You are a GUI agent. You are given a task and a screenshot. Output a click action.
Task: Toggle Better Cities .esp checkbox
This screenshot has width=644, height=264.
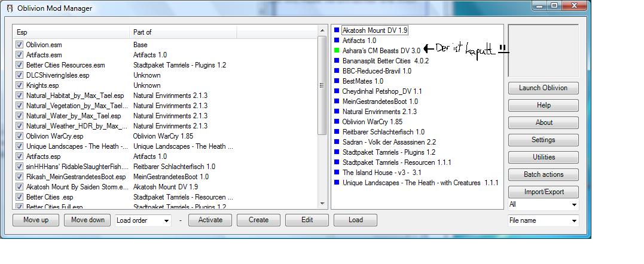coord(19,197)
